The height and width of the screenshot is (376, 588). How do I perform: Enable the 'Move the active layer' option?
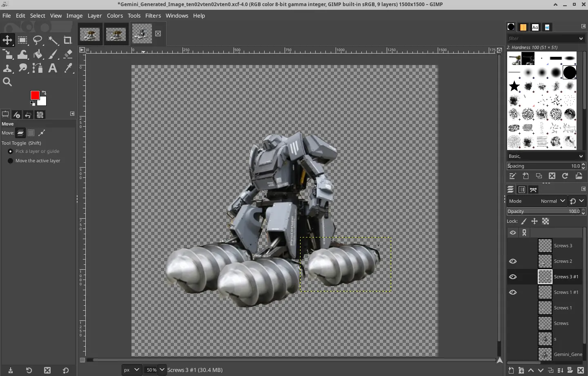coord(11,161)
